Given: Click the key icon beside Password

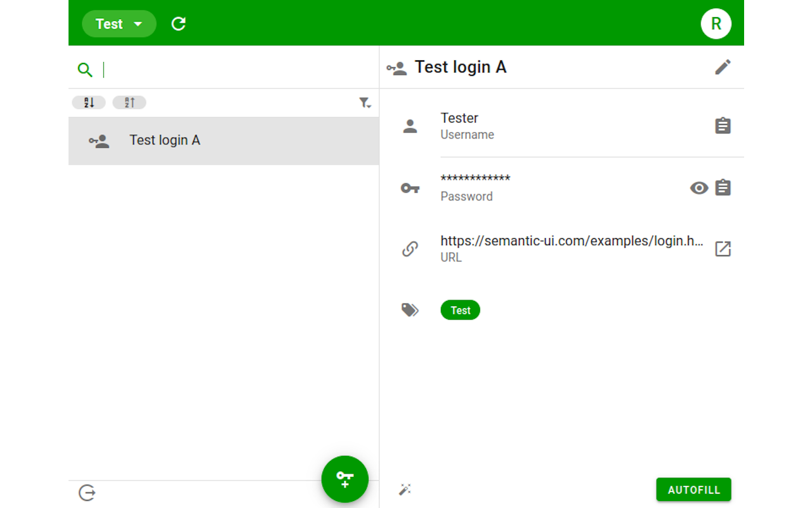Looking at the screenshot, I should (410, 188).
